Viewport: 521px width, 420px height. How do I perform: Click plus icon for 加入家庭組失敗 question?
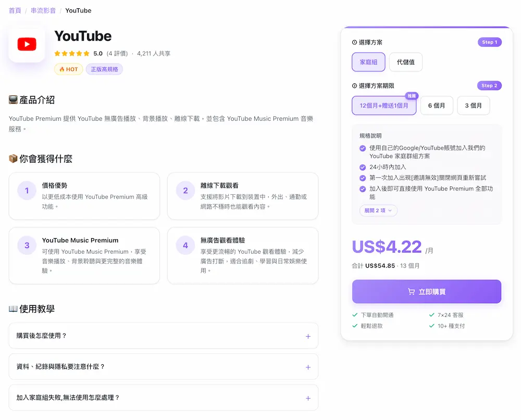click(308, 398)
